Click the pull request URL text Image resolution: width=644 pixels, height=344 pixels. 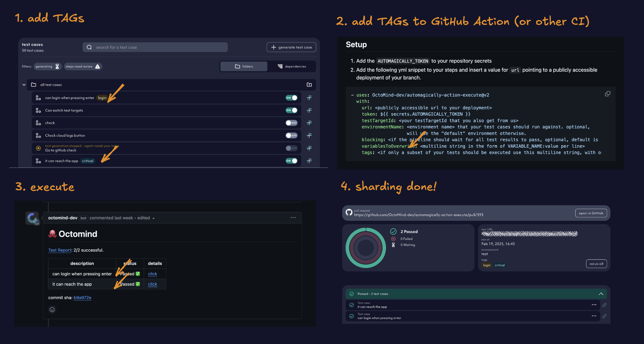tap(418, 215)
